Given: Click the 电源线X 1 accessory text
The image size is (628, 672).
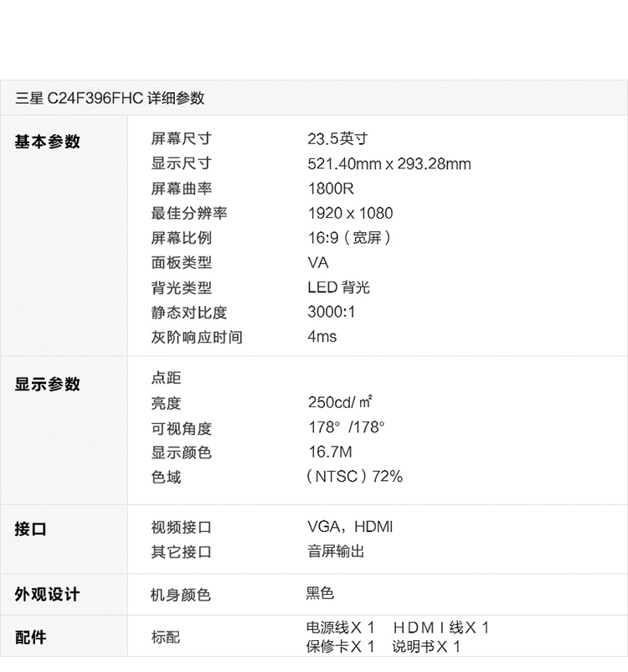Looking at the screenshot, I should click(x=341, y=628).
